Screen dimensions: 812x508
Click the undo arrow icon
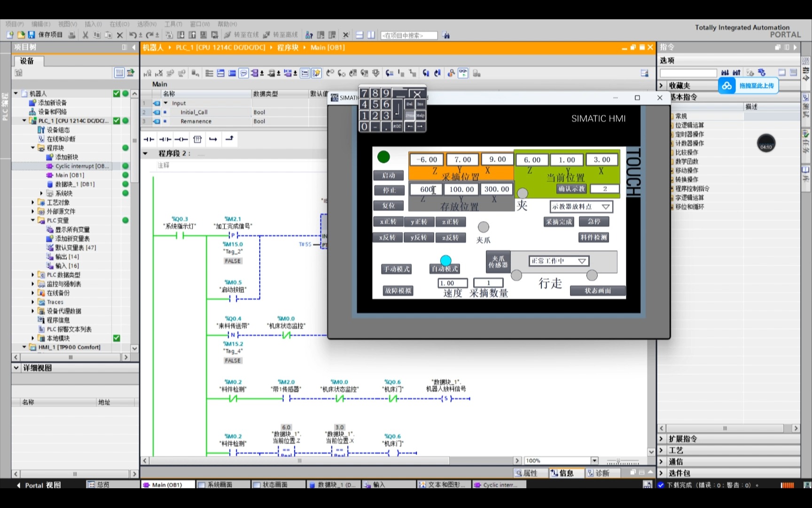[x=133, y=35]
